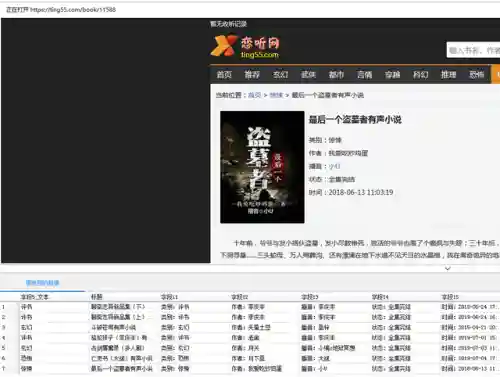The image size is (500, 377).
Task: Click the row 6 narrator cell 大斌
Action: tap(316, 358)
